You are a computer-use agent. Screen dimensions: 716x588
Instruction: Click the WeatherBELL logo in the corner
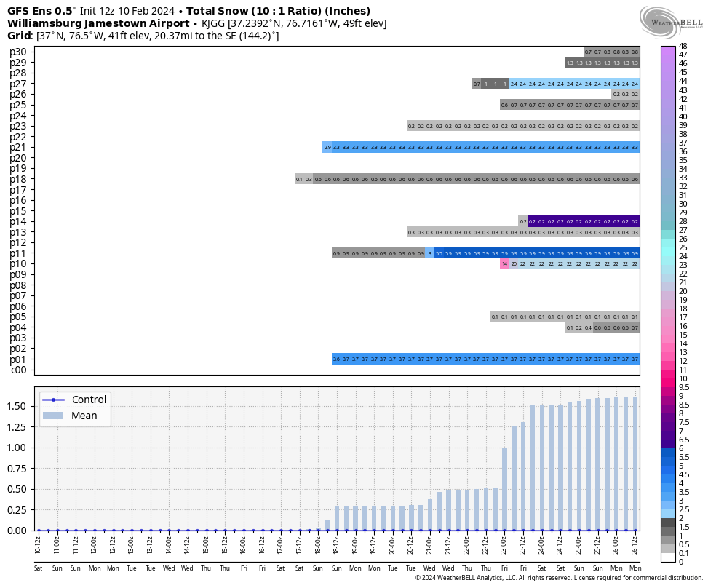tap(671, 19)
